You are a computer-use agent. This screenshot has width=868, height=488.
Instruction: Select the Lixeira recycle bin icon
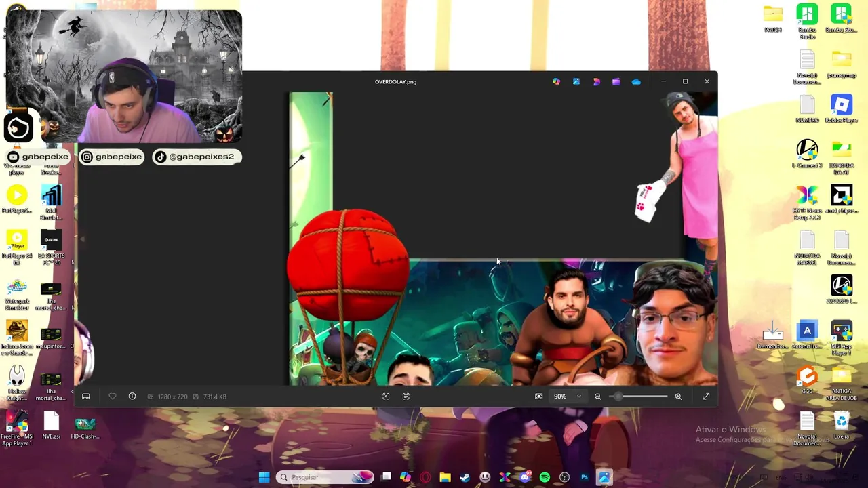842,426
